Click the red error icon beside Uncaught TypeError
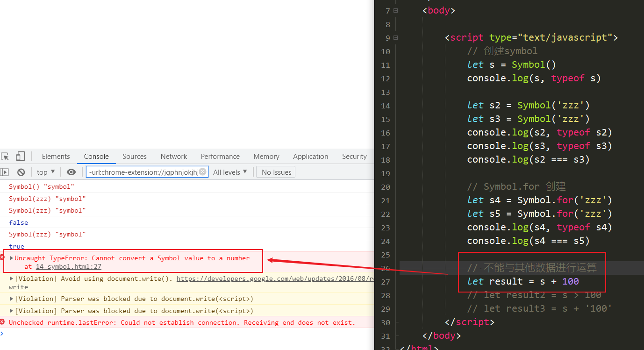Image resolution: width=644 pixels, height=350 pixels. point(2,257)
